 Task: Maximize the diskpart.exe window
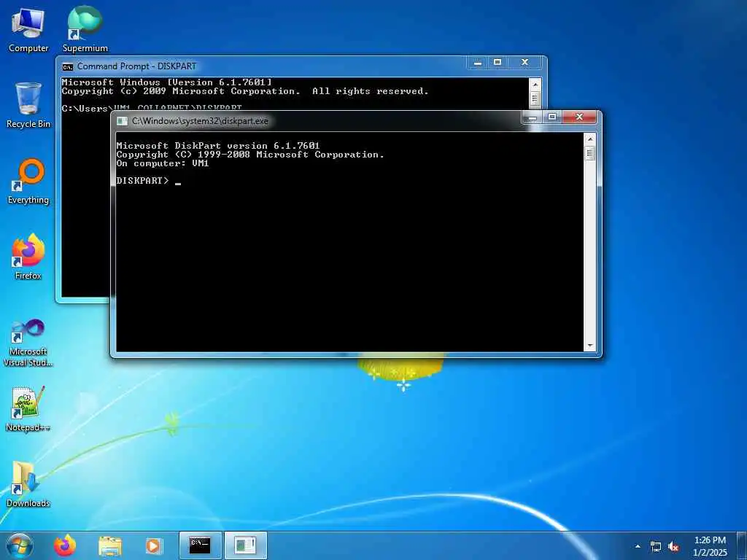[x=552, y=117]
